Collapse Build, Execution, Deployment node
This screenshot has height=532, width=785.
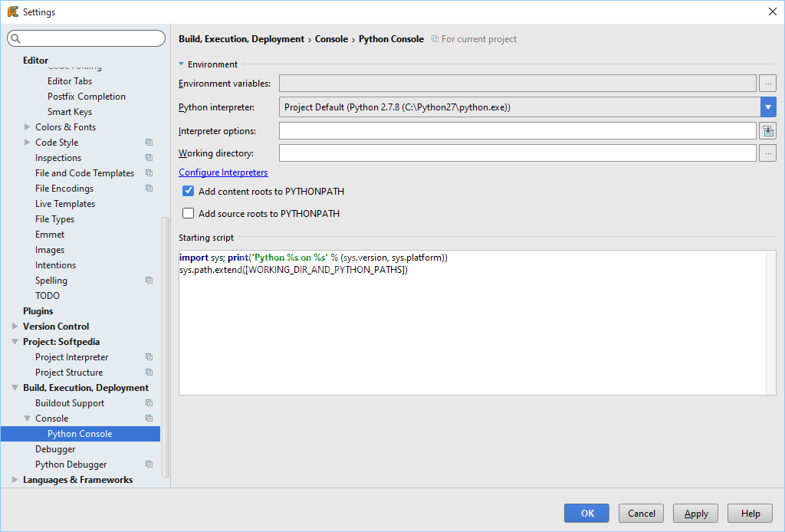click(x=15, y=388)
